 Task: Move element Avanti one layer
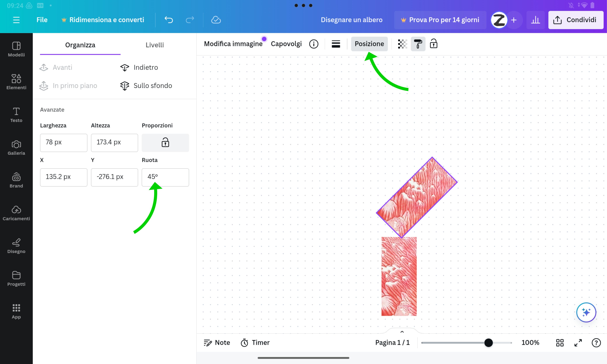[56, 67]
